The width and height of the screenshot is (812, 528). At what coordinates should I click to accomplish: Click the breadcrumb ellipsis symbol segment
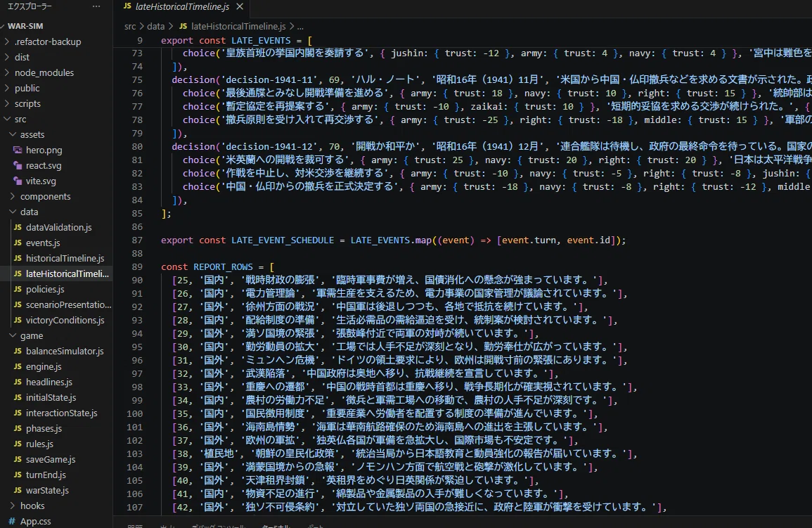point(300,27)
